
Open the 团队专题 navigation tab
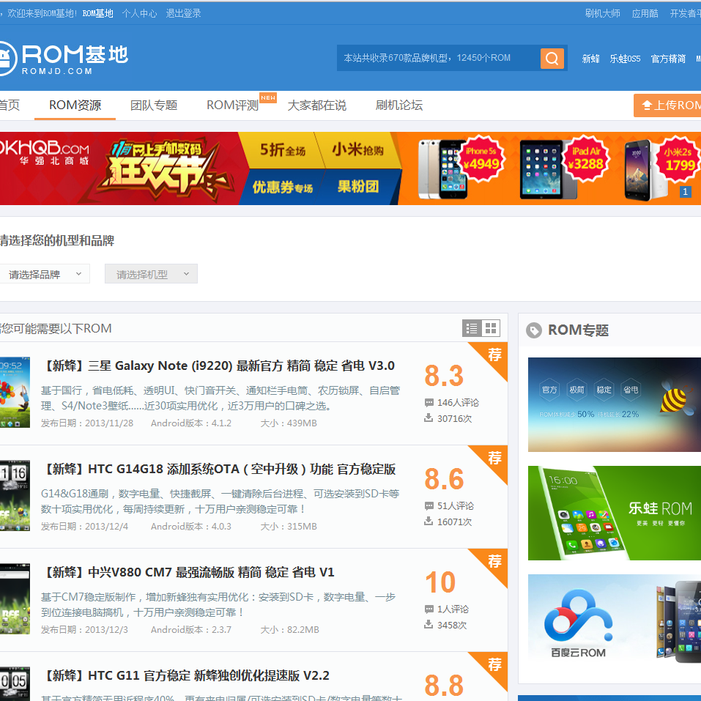[154, 105]
